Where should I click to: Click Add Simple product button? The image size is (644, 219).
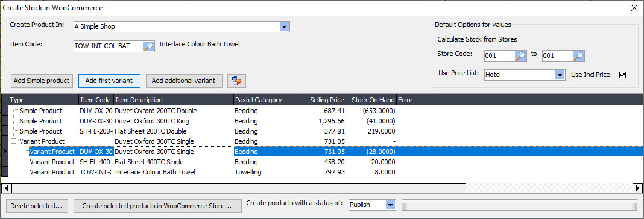pos(42,81)
